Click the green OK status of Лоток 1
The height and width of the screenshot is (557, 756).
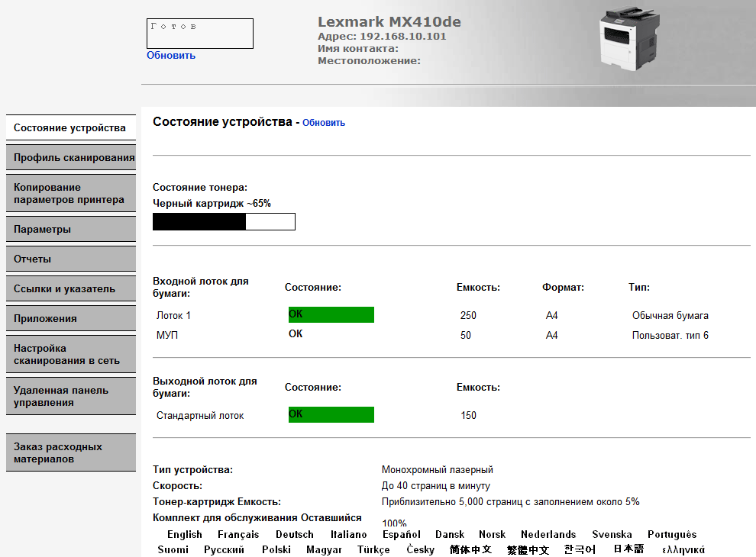click(x=331, y=314)
